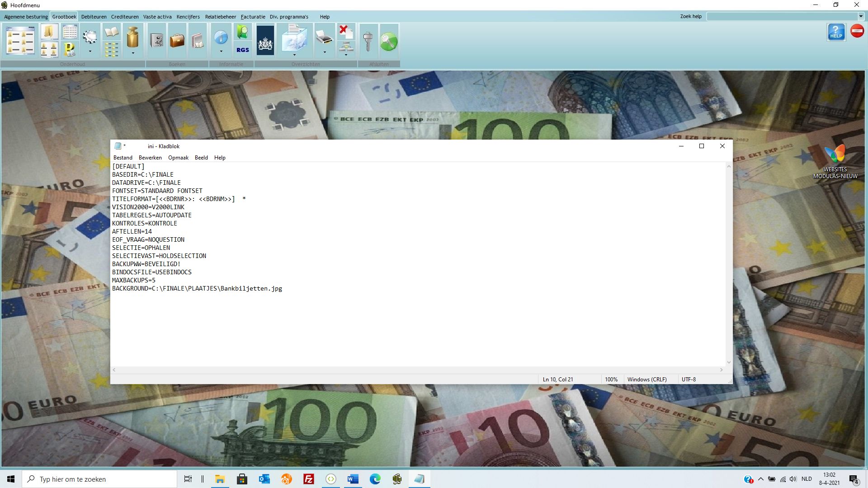Open Beeld menu in Kladblok
The width and height of the screenshot is (868, 488).
tap(201, 158)
